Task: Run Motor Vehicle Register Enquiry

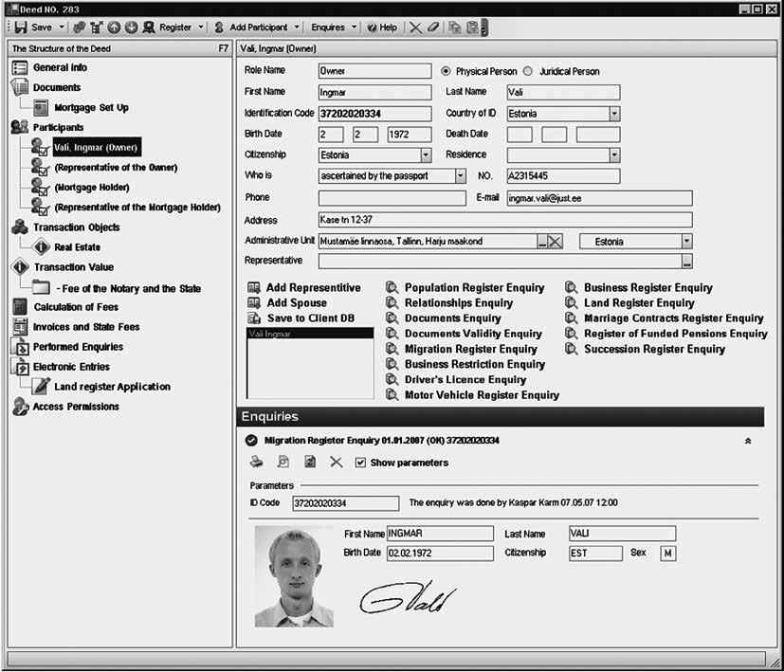Action: click(x=482, y=395)
